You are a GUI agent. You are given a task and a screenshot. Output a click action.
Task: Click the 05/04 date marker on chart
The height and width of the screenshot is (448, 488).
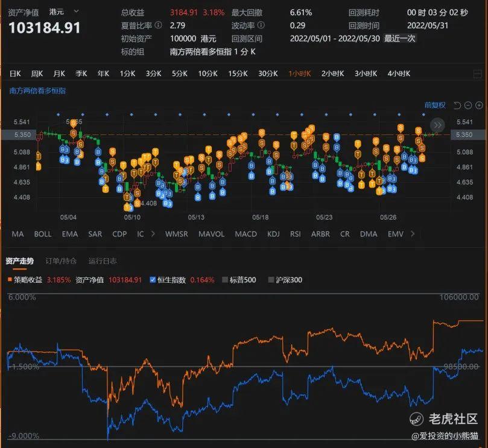[x=68, y=217]
